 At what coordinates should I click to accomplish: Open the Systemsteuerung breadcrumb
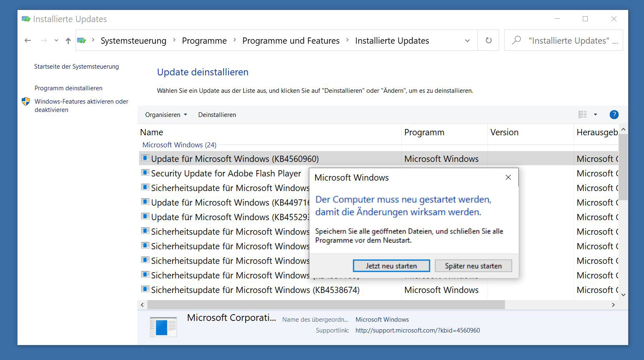(133, 41)
